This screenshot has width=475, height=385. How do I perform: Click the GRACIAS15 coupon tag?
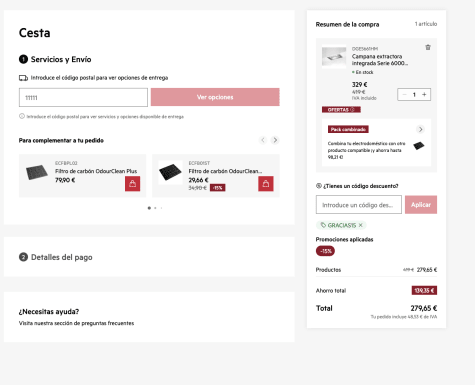click(341, 225)
